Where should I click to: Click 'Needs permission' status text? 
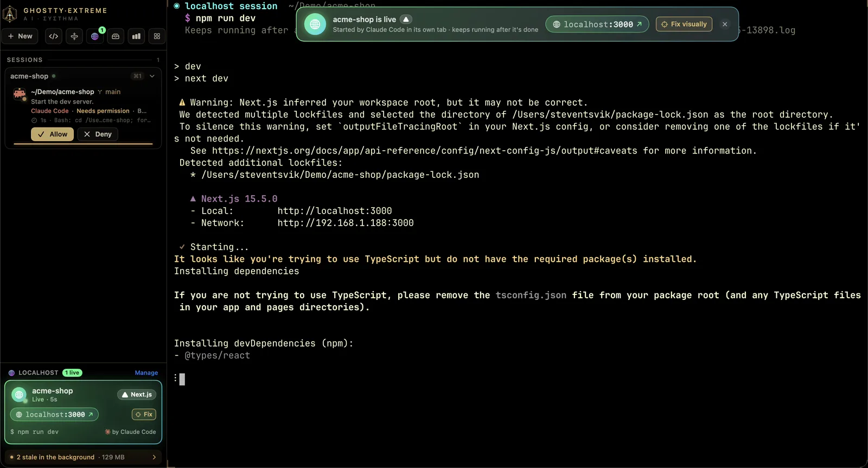pos(103,111)
